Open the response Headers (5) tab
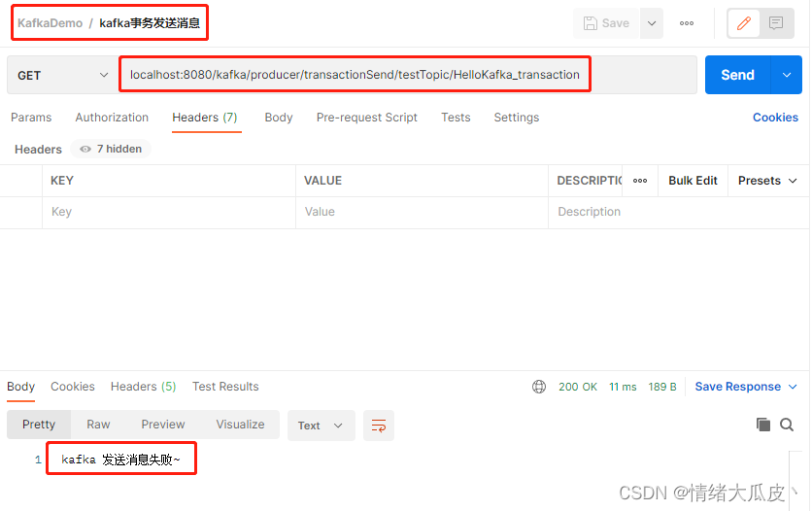Viewport: 812px width, 511px height. coord(143,387)
